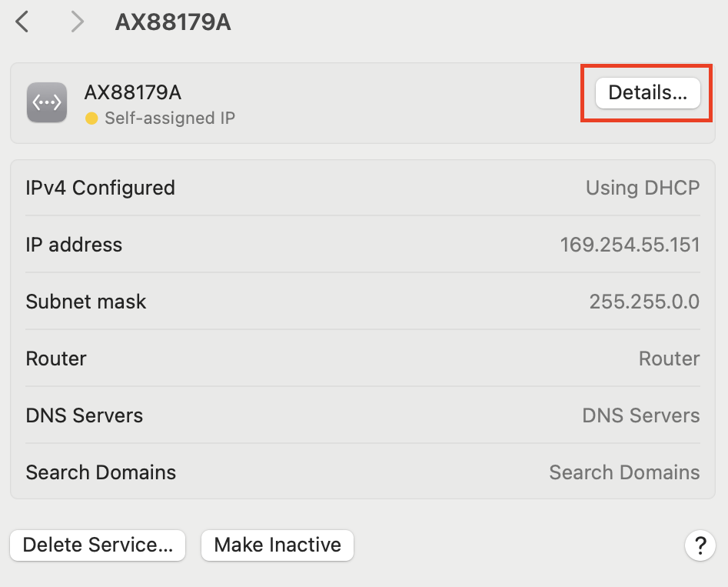Click the Search Domains placeholder value
The height and width of the screenshot is (587, 728).
pos(624,472)
